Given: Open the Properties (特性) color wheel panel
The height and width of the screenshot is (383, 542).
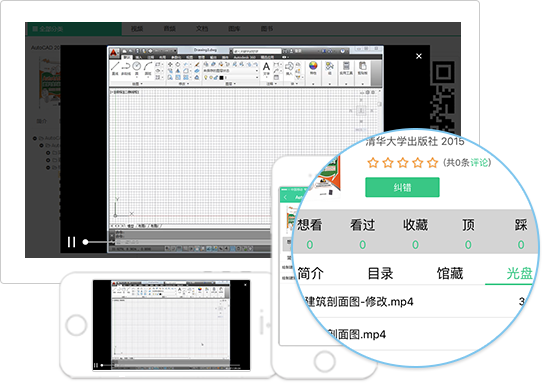Looking at the screenshot, I should [313, 68].
